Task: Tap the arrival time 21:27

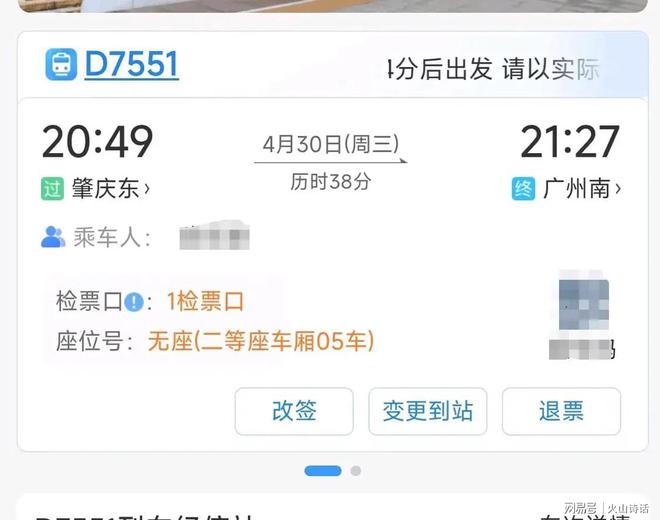Action: 570,141
